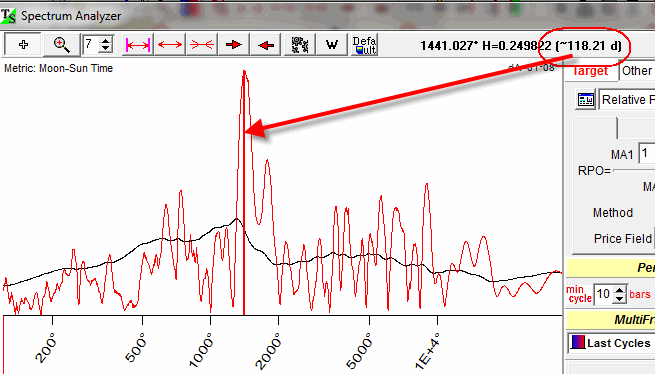Increase zoom value stepper up arrow
The image size is (655, 374).
pyautogui.click(x=106, y=40)
